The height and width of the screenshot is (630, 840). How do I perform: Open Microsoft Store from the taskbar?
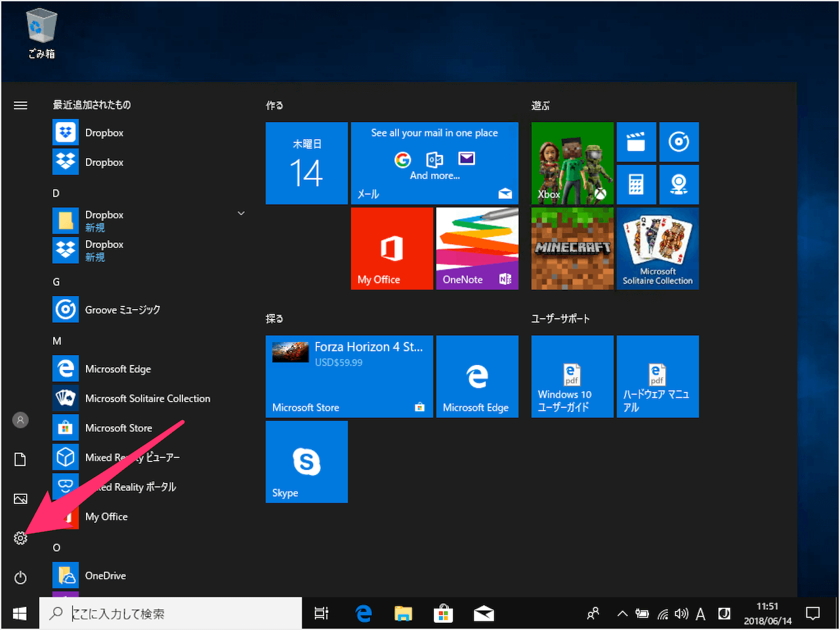443,614
